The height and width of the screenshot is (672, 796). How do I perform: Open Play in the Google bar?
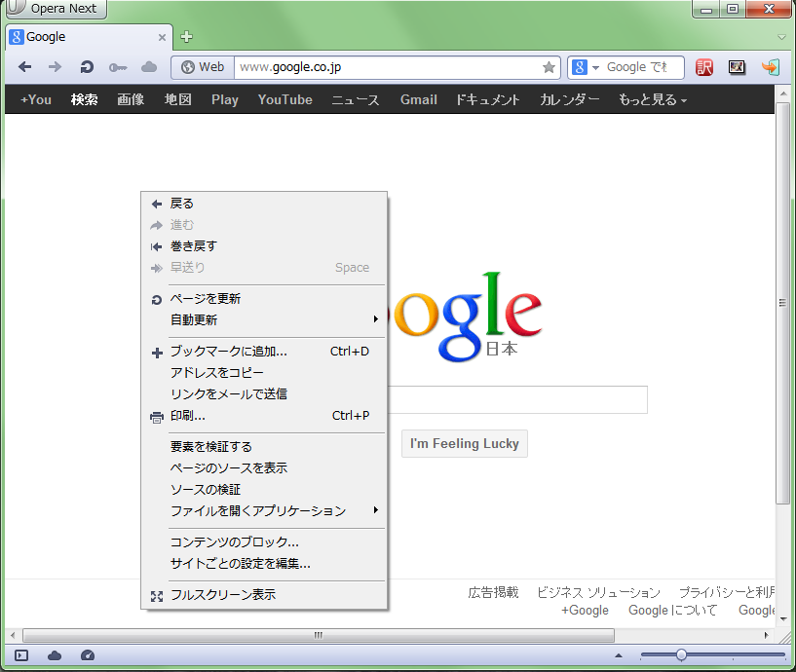point(225,99)
